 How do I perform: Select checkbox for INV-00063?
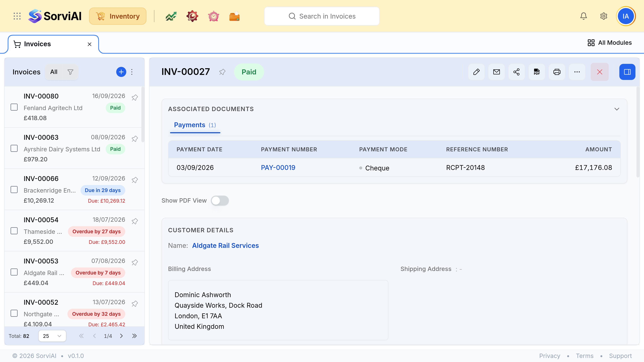14,148
